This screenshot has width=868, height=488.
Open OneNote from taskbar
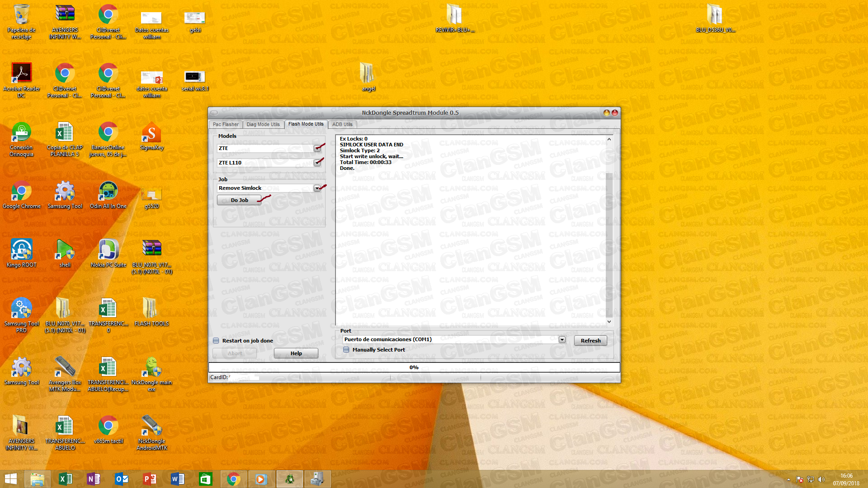(x=93, y=479)
